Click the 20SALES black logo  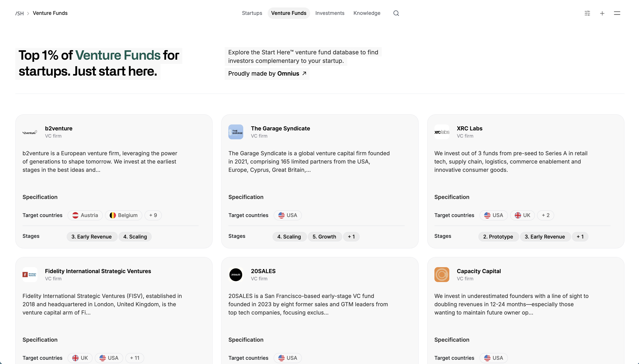[x=236, y=275]
